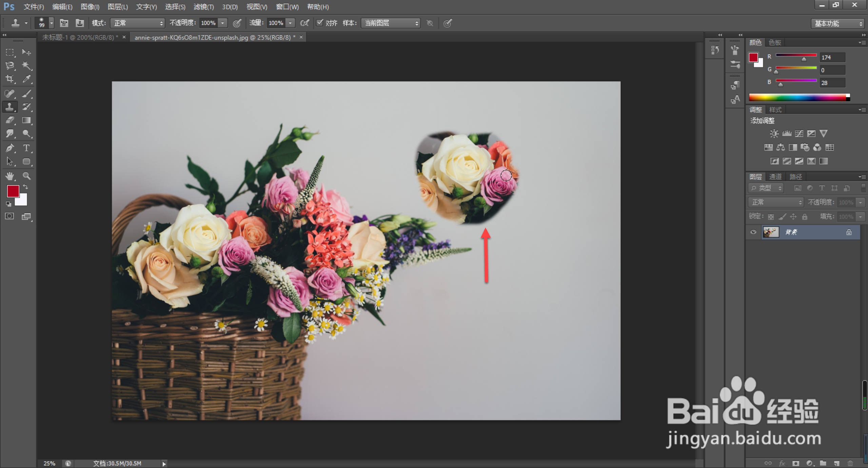Select the Gradient tool
This screenshot has width=868, height=468.
(x=26, y=120)
